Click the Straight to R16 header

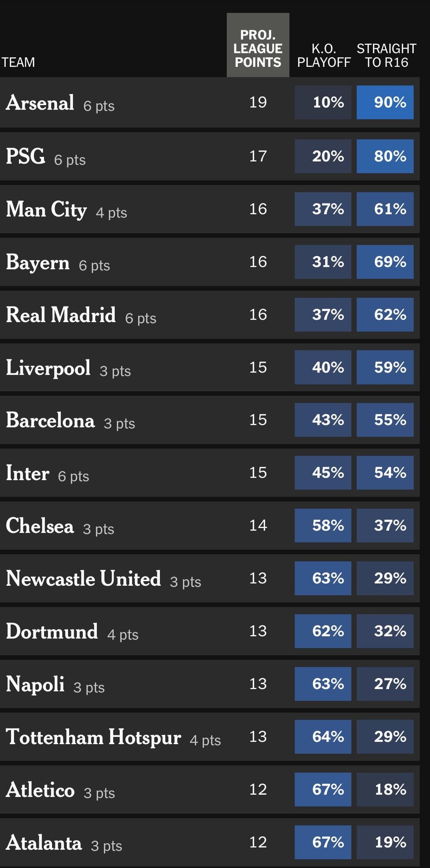pos(386,55)
